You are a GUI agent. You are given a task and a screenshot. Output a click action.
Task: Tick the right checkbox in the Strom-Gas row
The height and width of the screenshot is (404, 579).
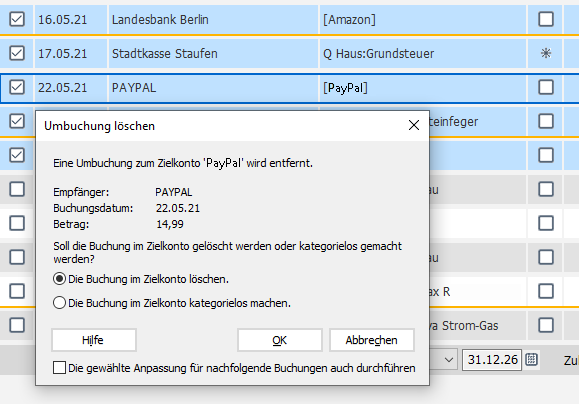[546, 325]
